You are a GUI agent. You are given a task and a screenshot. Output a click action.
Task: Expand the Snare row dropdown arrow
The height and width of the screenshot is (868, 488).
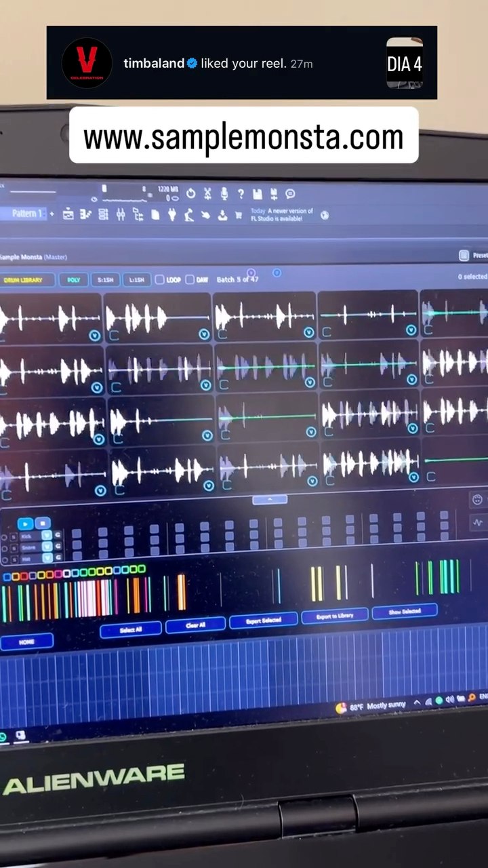click(x=47, y=547)
